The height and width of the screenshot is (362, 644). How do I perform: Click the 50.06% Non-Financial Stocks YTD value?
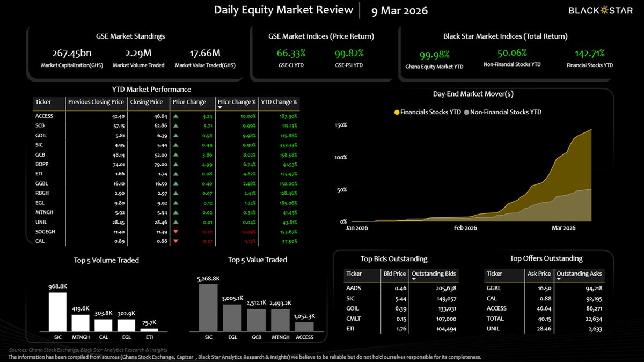pos(512,53)
